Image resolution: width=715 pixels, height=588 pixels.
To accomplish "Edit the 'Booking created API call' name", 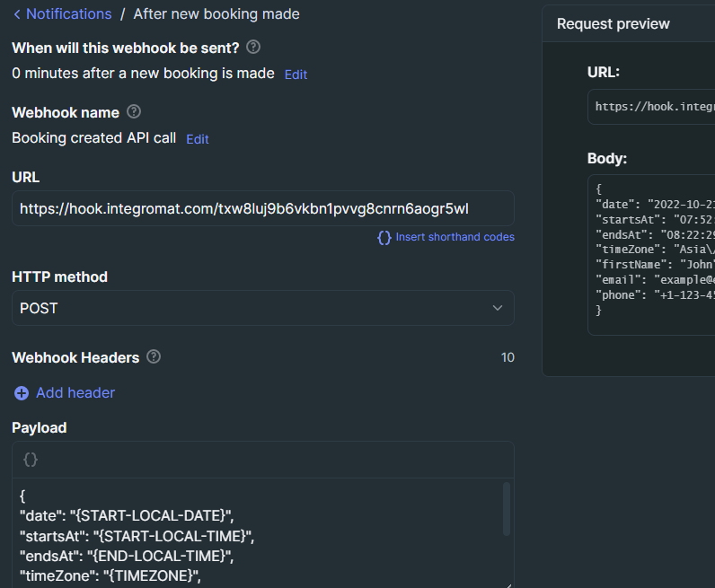I will [197, 139].
